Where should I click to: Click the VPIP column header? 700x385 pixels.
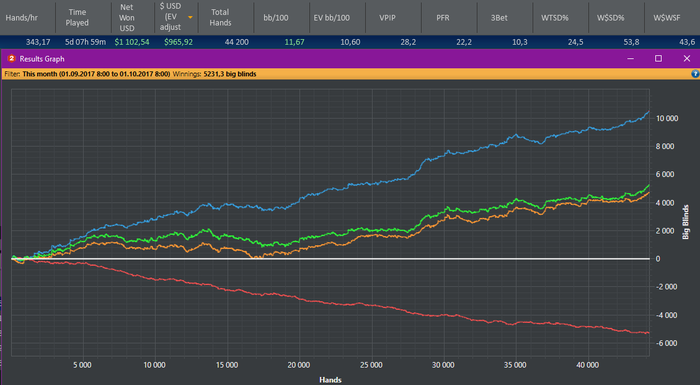point(393,17)
